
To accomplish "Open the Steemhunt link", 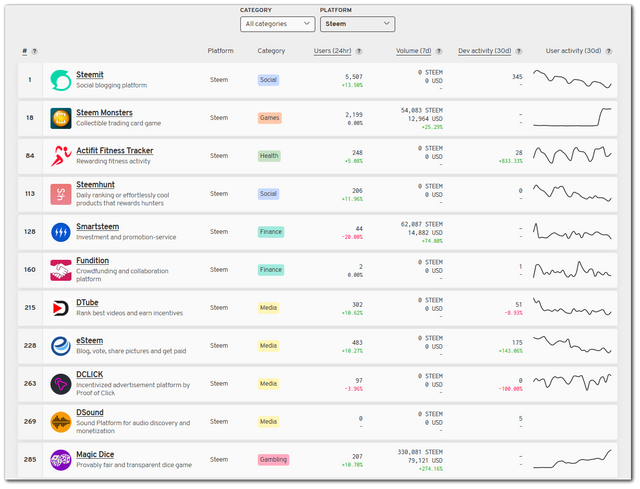I will tap(96, 184).
